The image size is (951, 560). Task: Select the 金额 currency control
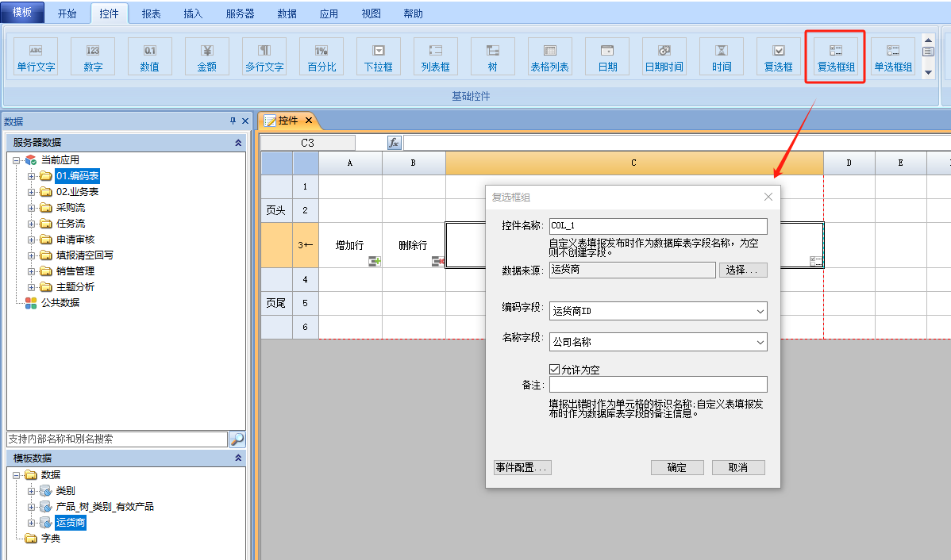coord(206,57)
